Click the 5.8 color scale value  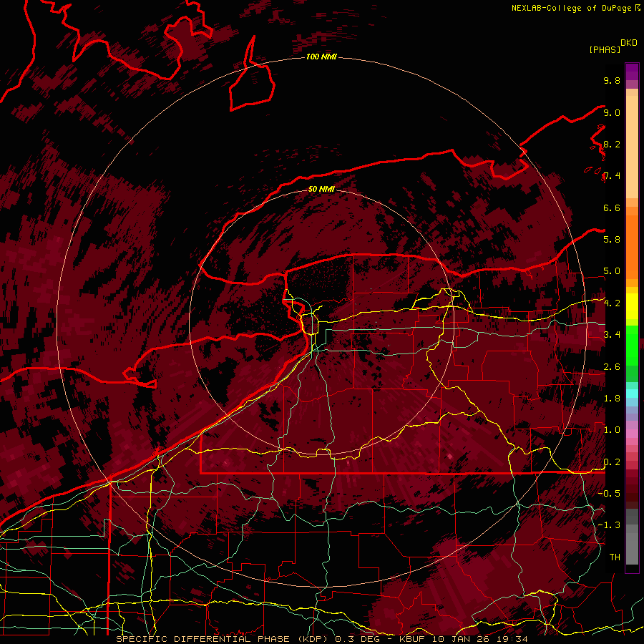(x=612, y=239)
